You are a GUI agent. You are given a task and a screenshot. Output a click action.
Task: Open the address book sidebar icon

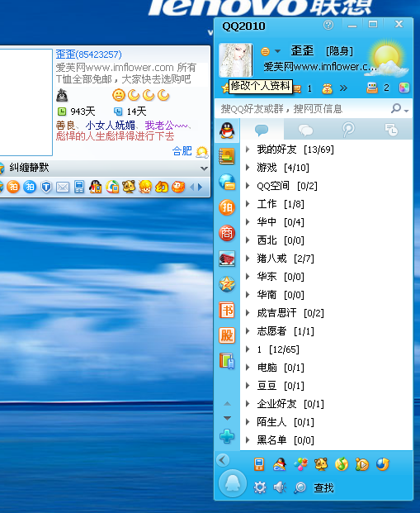point(227,156)
